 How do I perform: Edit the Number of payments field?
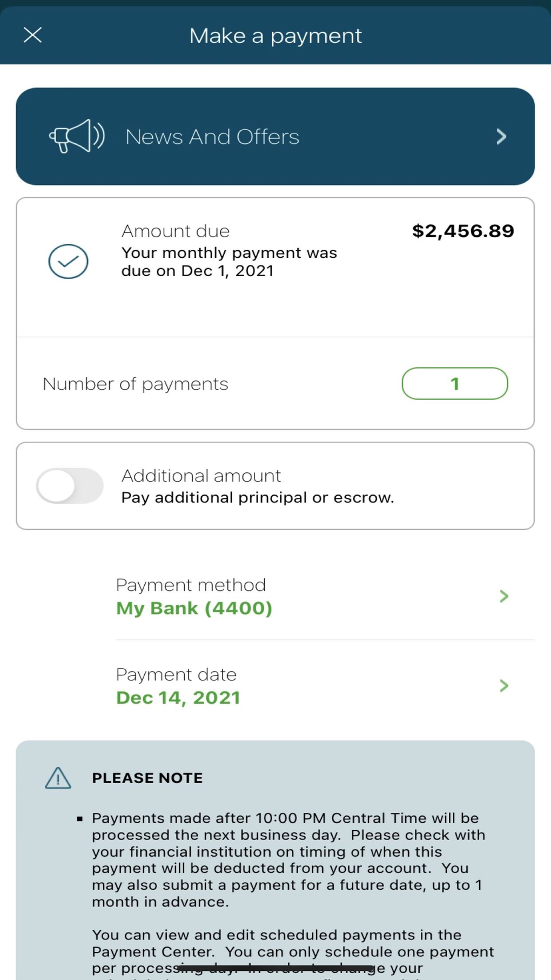pyautogui.click(x=454, y=384)
